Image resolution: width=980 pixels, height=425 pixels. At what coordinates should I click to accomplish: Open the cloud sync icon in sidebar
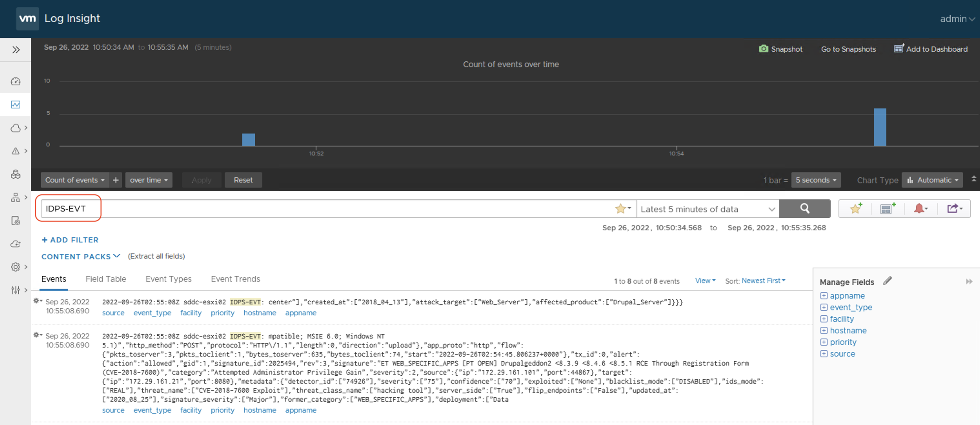tap(15, 244)
